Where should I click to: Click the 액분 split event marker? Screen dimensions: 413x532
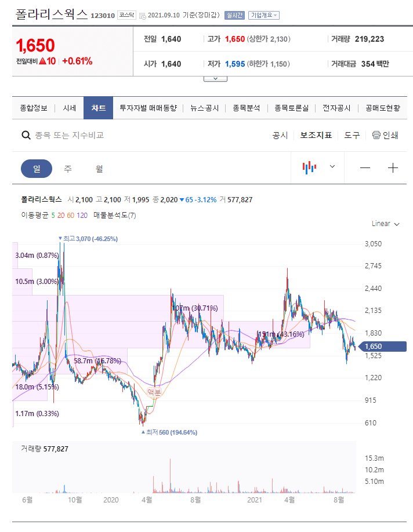154,392
